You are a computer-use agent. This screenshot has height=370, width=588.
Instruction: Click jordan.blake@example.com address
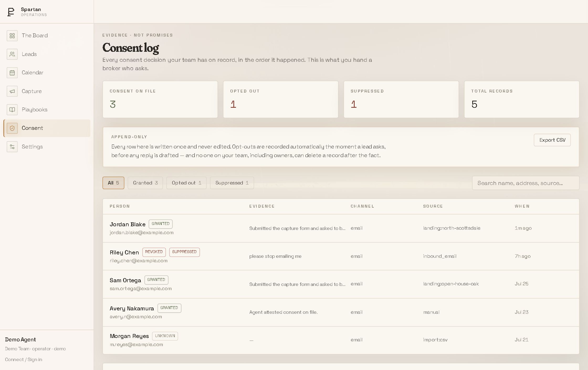pos(141,233)
